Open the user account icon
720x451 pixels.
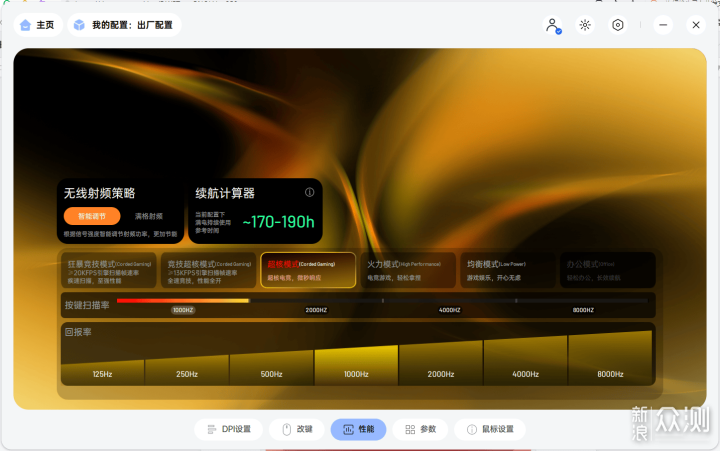(x=552, y=25)
